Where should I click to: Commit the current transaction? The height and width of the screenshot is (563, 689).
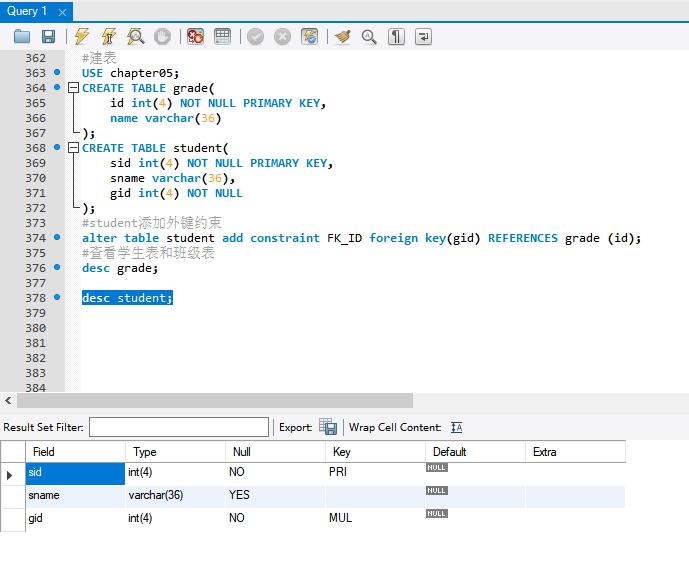point(255,36)
